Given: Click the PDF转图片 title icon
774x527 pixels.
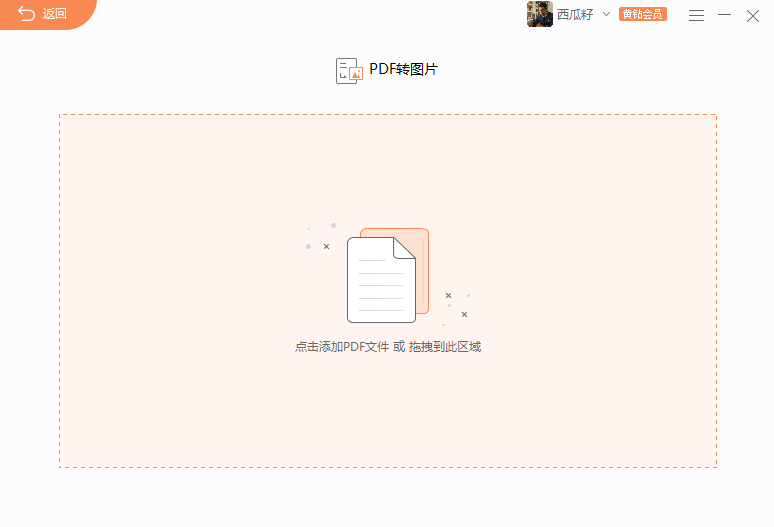Looking at the screenshot, I should [349, 71].
